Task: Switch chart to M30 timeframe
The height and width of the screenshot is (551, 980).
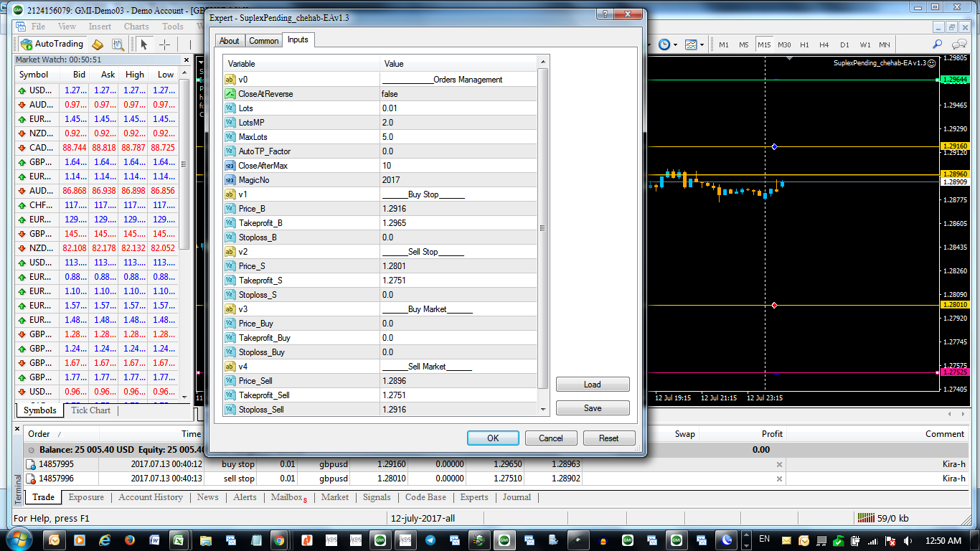Action: point(784,44)
